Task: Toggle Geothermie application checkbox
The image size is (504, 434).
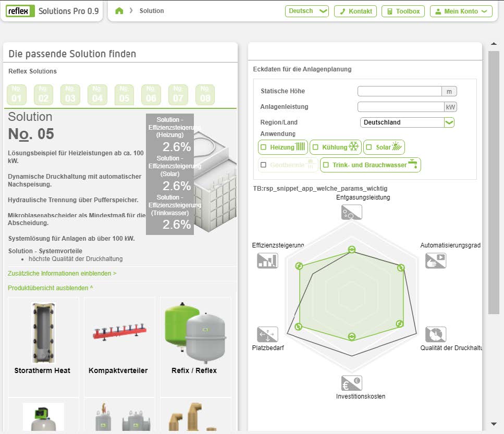Action: (x=264, y=165)
